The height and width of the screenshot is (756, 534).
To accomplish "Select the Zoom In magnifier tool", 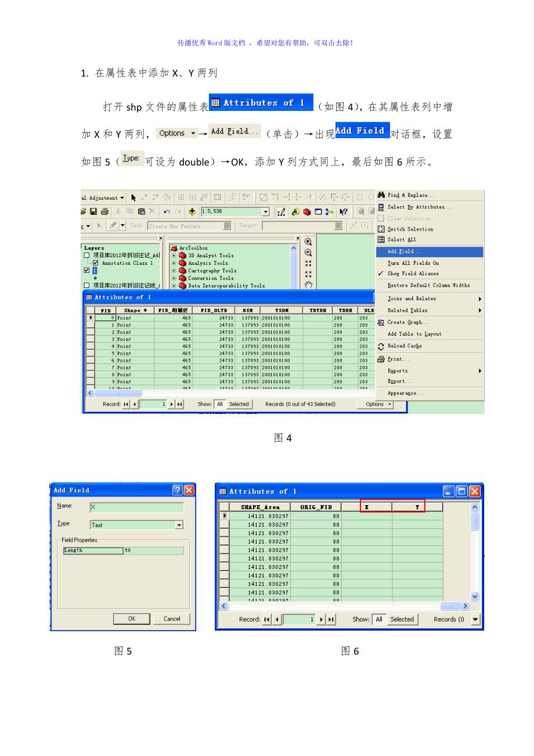I will pos(308,242).
